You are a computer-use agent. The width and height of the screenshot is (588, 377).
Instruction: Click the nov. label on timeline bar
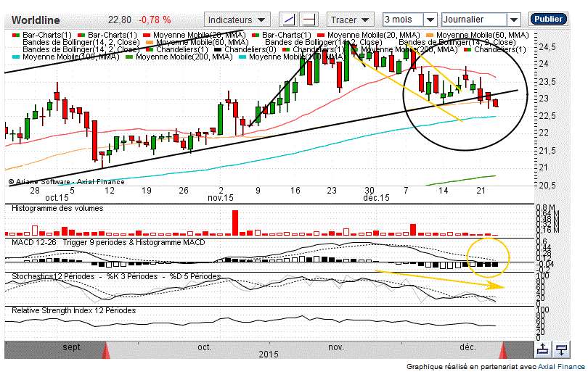point(335,347)
